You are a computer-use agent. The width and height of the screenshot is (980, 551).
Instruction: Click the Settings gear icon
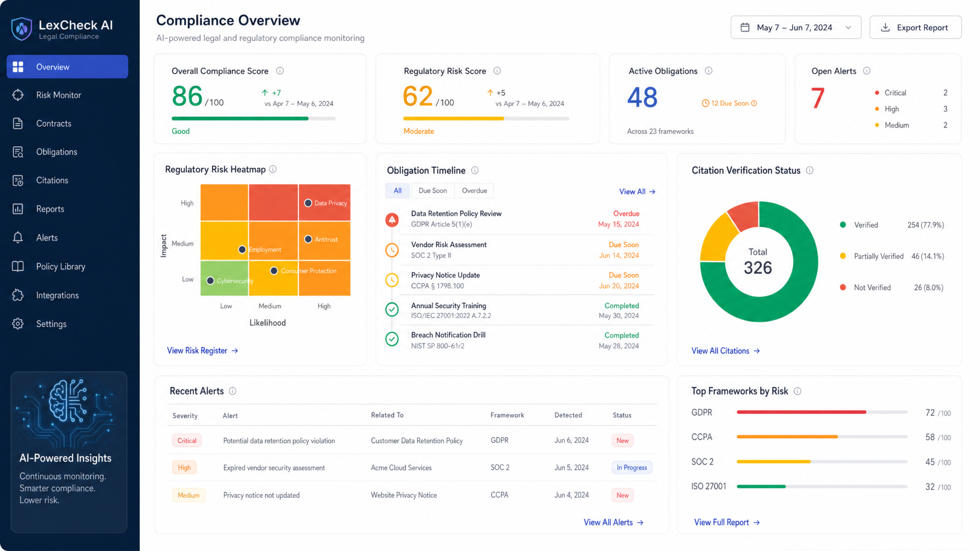[18, 324]
